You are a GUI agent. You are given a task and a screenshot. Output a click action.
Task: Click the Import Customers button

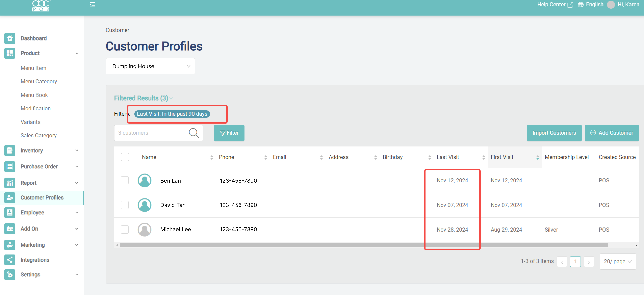pyautogui.click(x=554, y=133)
